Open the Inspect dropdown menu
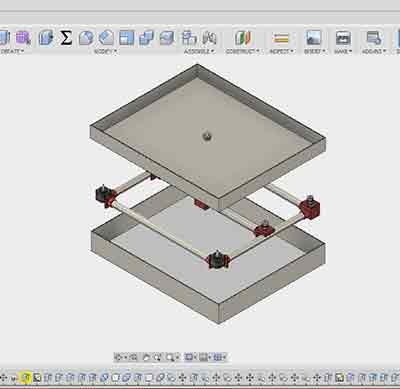The image size is (400, 389). 282,52
